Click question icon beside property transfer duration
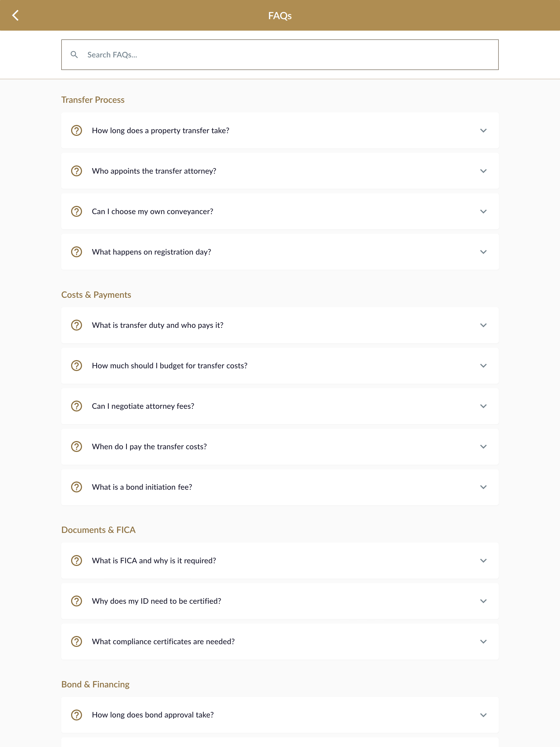Image resolution: width=560 pixels, height=747 pixels. (77, 130)
